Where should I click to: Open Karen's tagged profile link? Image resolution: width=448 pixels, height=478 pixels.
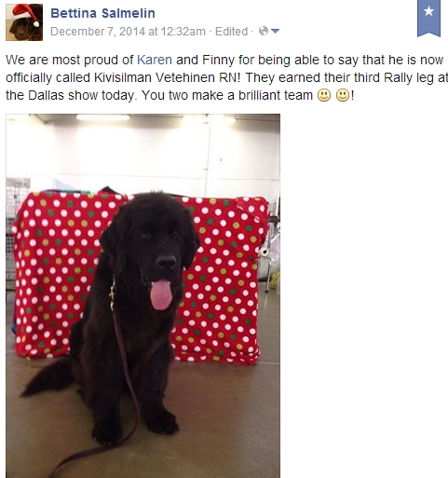point(155,60)
